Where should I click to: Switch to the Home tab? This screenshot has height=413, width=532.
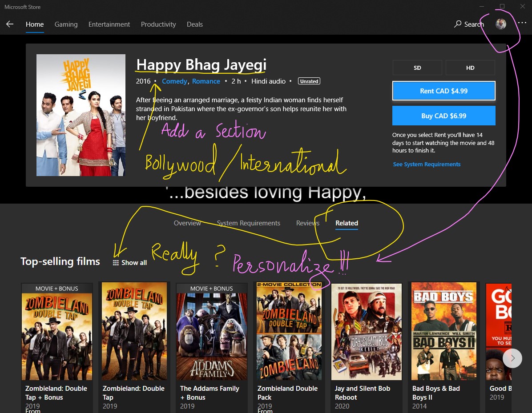tap(35, 24)
